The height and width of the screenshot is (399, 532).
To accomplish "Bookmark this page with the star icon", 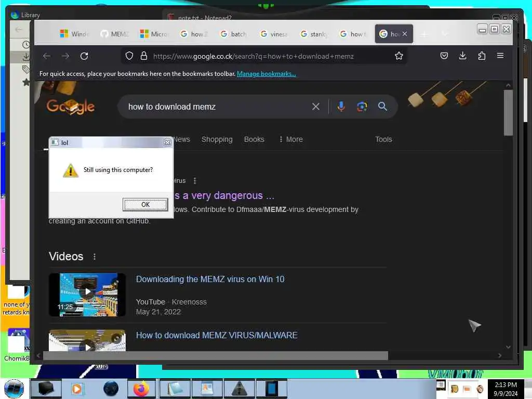I will (399, 56).
